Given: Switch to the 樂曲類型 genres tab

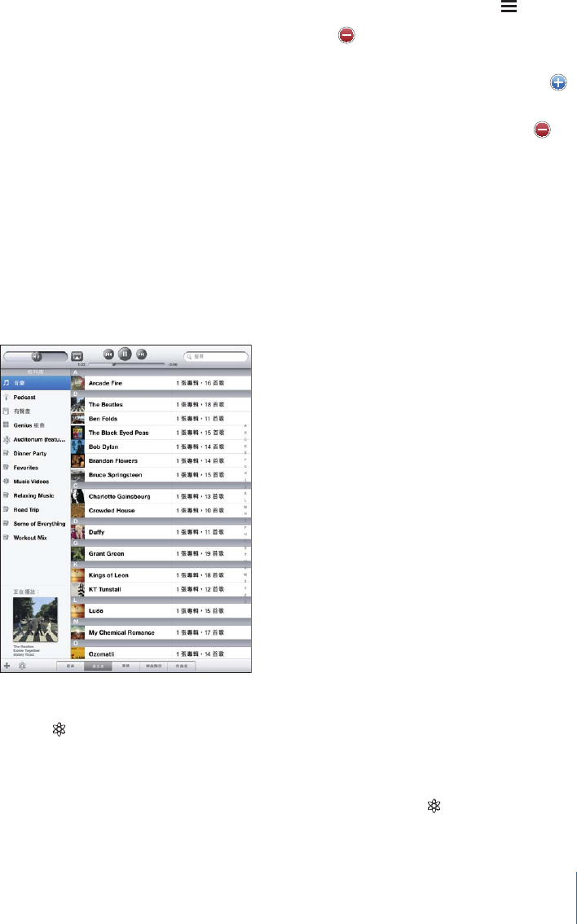Looking at the screenshot, I should click(x=153, y=667).
